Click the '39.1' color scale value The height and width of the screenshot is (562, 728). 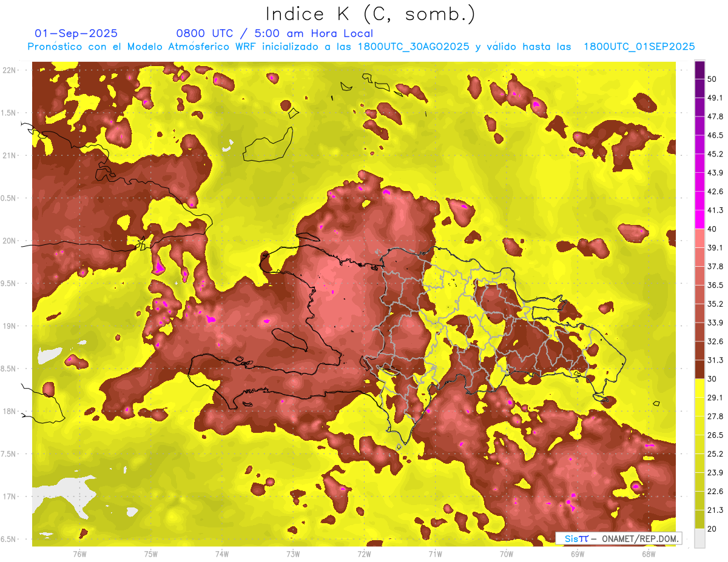[715, 247]
